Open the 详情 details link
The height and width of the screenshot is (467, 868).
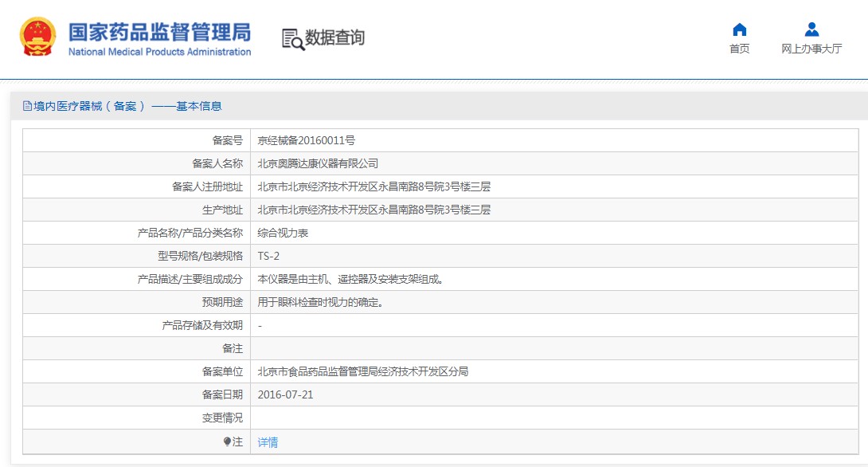pyautogui.click(x=268, y=442)
